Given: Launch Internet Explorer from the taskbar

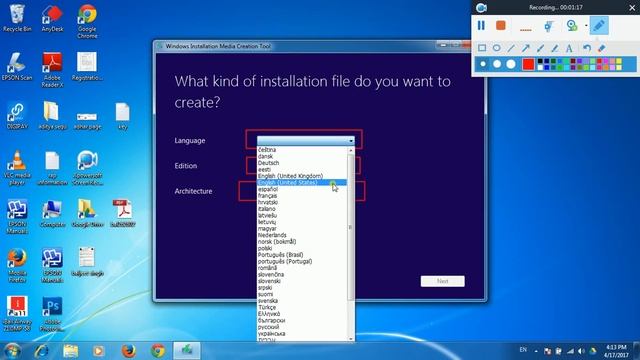Looking at the screenshot, I should (42, 351).
